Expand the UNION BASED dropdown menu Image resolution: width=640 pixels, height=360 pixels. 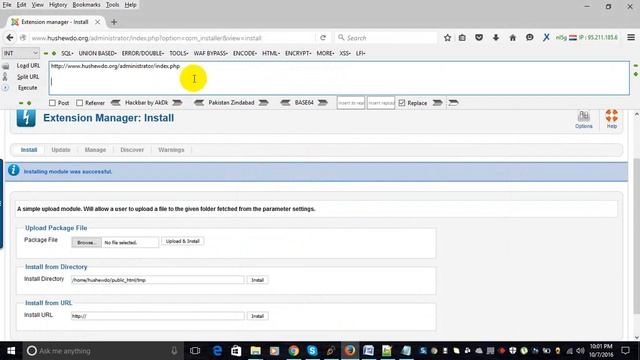pos(98,53)
